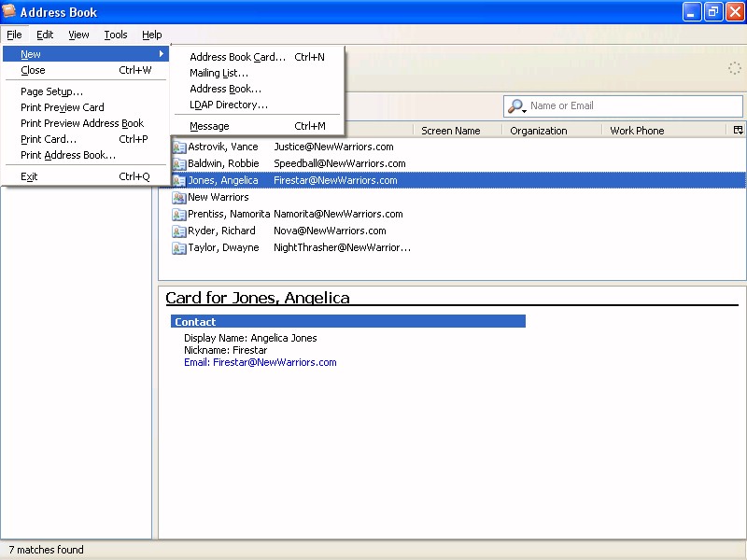747x560 pixels.
Task: Click the Contact section header
Action: [x=347, y=321]
